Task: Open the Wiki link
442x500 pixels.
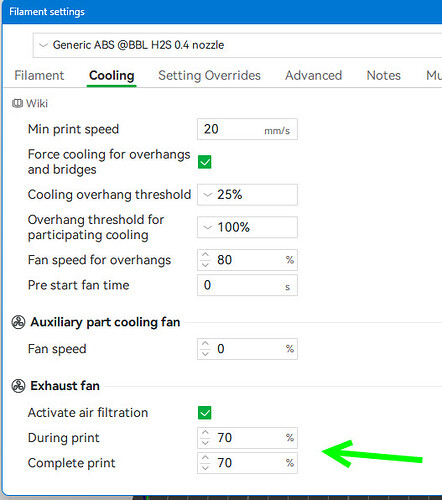Action: click(x=37, y=103)
